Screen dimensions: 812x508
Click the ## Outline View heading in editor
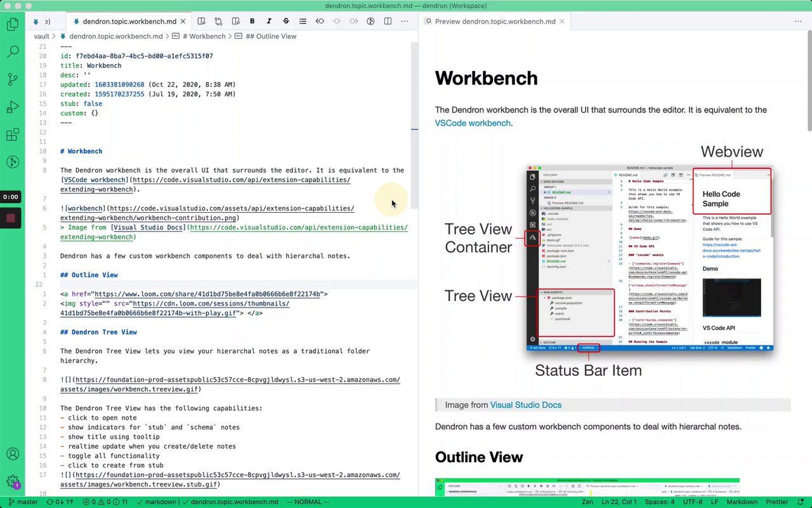(89, 275)
